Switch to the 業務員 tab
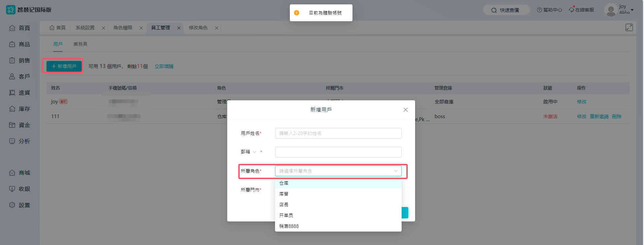Image resolution: width=644 pixels, height=245 pixels. point(80,44)
